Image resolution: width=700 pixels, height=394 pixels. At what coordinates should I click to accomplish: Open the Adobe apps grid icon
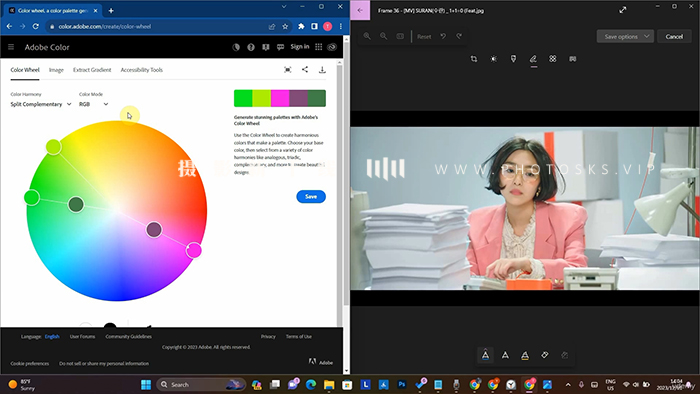pyautogui.click(x=318, y=47)
